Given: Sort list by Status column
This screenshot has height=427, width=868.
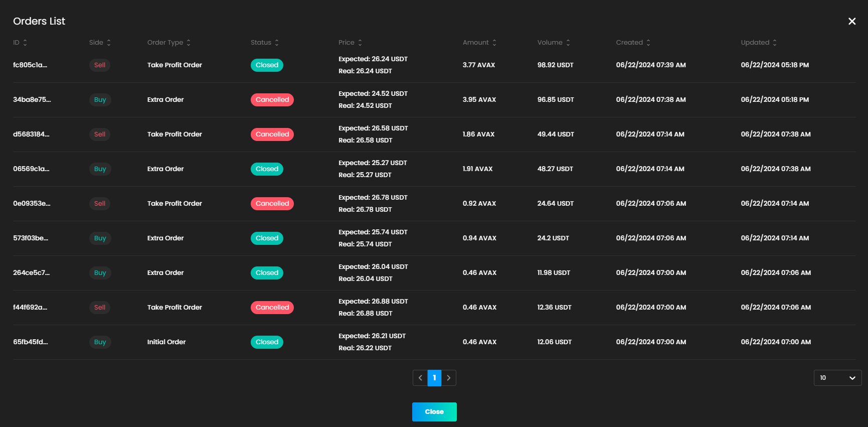Looking at the screenshot, I should 277,43.
